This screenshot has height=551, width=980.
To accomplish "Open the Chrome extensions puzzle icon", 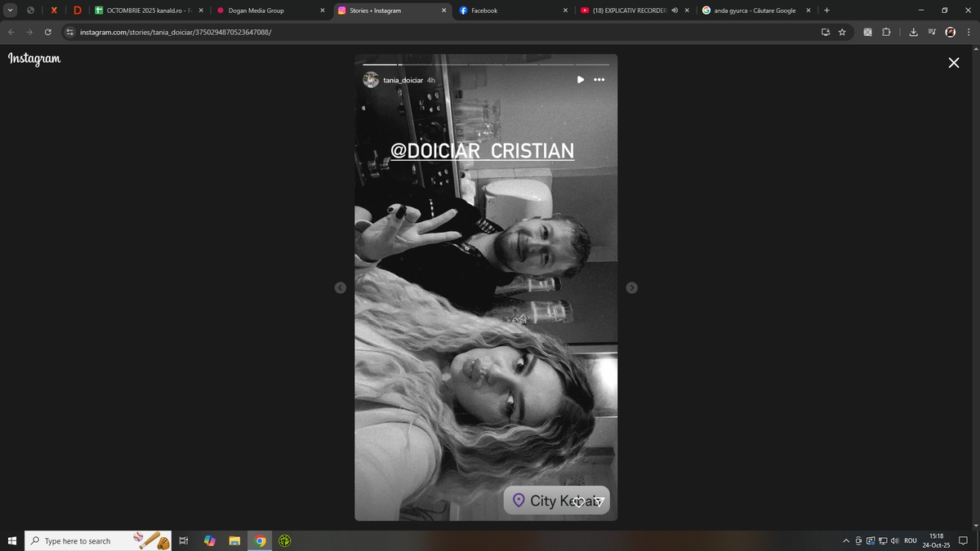I will (886, 32).
